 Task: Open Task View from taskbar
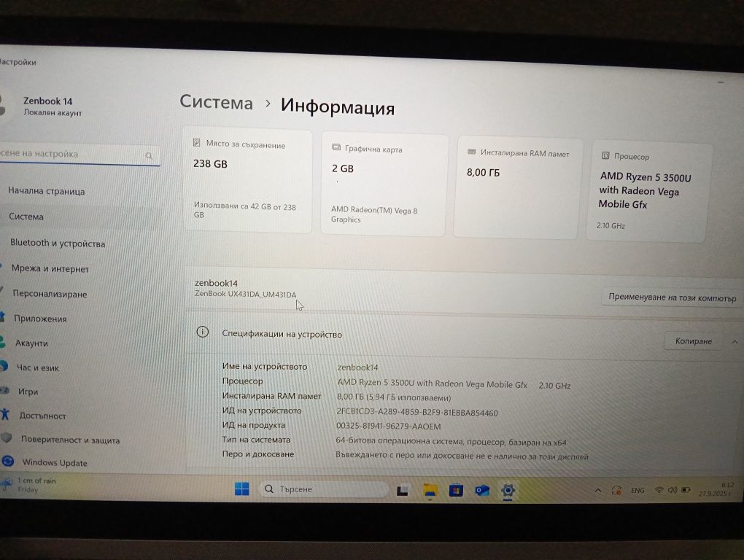tap(403, 490)
